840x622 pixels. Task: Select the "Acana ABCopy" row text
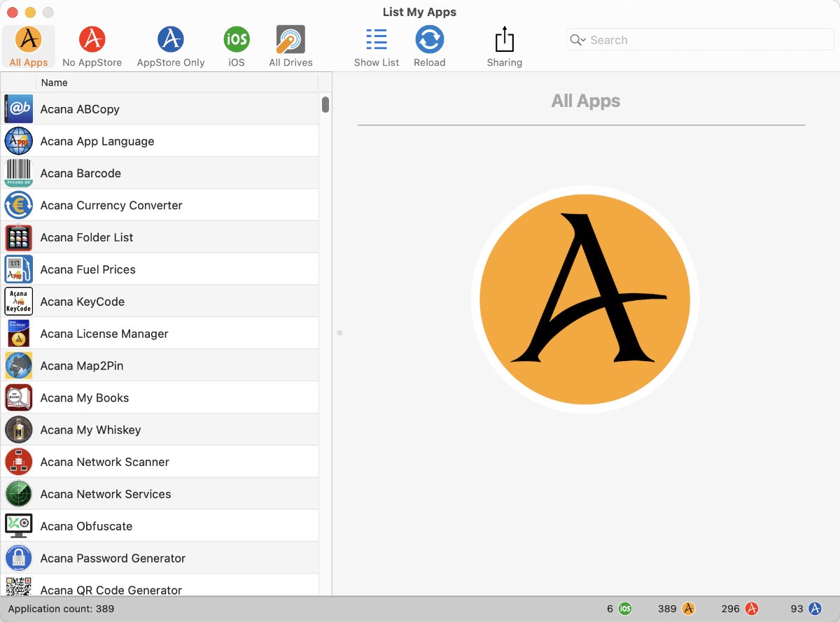click(80, 109)
